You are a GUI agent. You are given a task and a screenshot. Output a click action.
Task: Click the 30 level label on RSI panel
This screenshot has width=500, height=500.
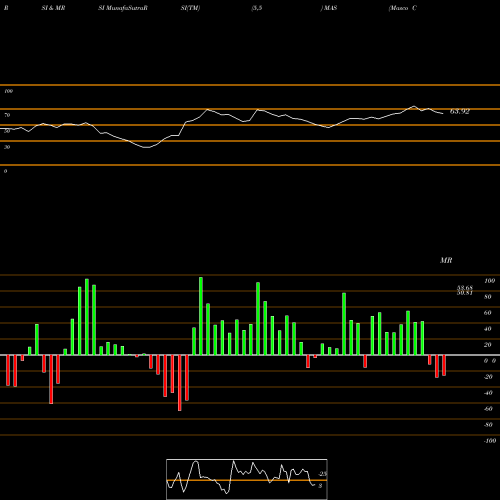tap(7, 147)
